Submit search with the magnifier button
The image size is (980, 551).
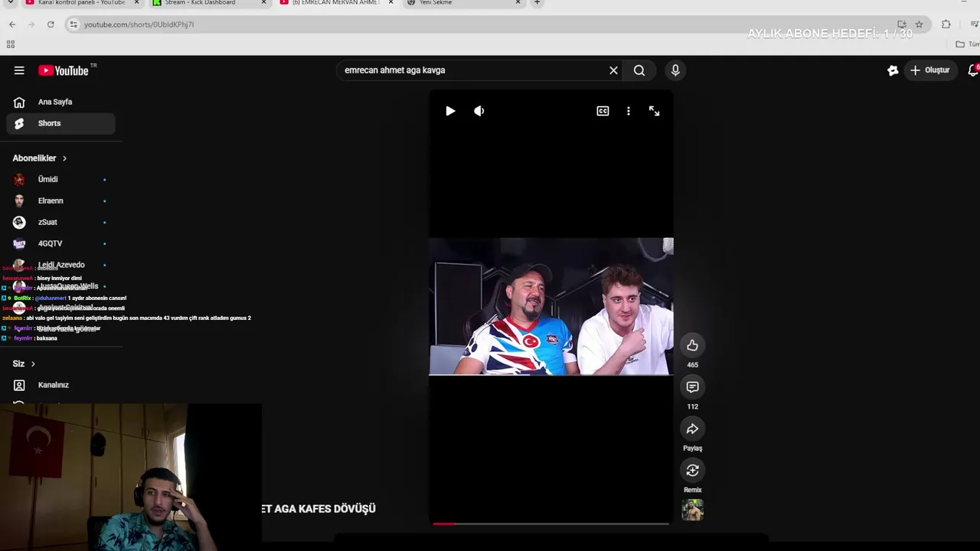tap(639, 70)
